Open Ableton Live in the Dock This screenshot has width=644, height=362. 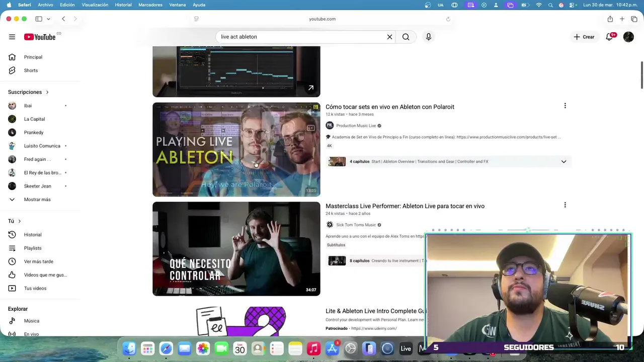pos(406,348)
